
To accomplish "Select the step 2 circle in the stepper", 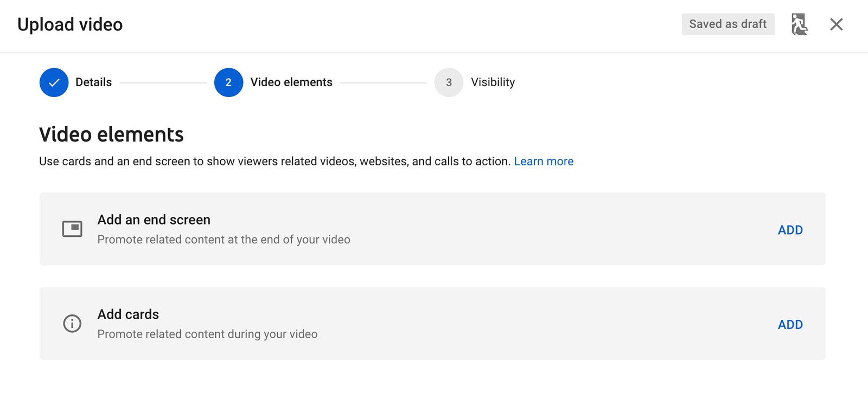I will [228, 82].
